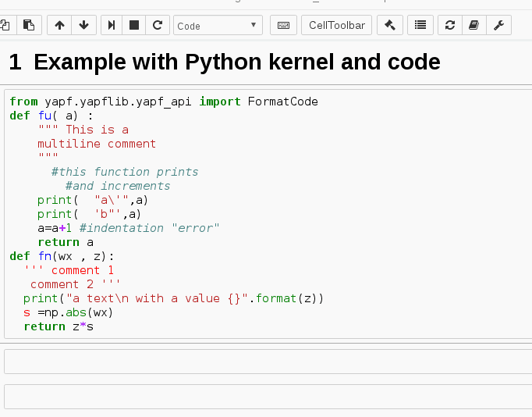This screenshot has height=417, width=532.
Task: Click the copy cells icon
Action: [5, 25]
